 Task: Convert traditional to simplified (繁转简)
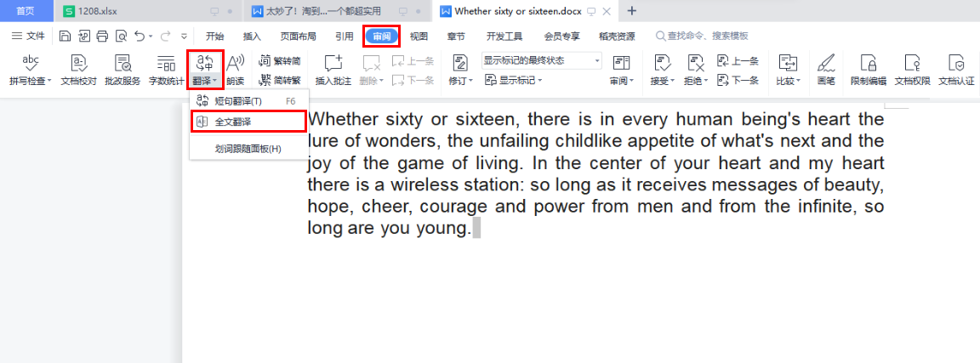pos(279,61)
